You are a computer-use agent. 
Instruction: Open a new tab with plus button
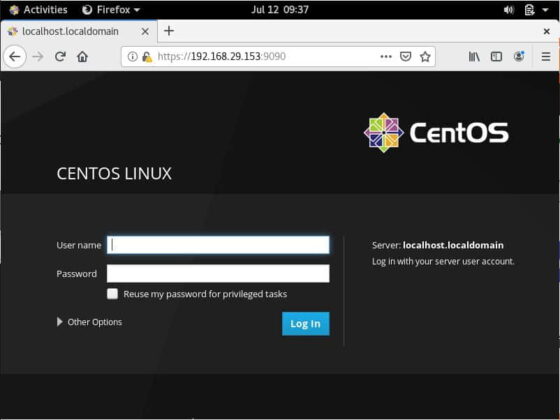169,31
